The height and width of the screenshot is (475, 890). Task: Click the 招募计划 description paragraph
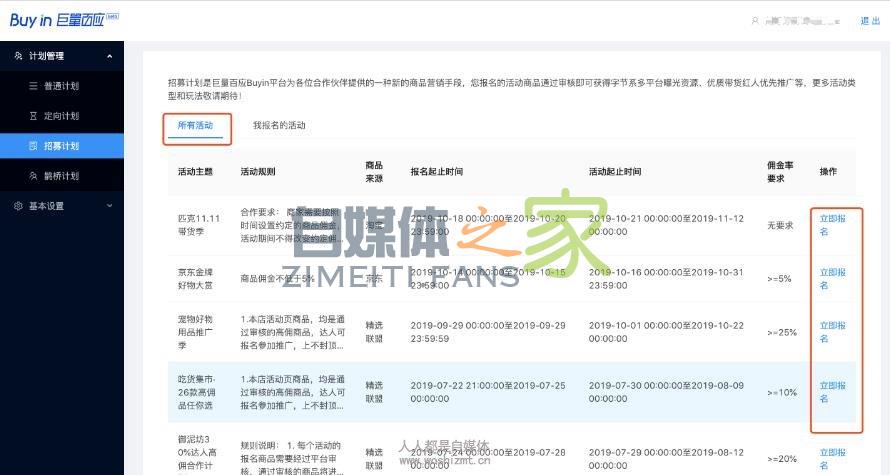click(511, 89)
